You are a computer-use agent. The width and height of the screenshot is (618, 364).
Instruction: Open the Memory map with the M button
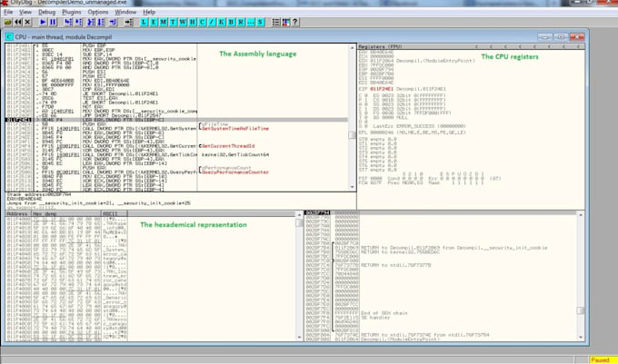click(x=164, y=22)
